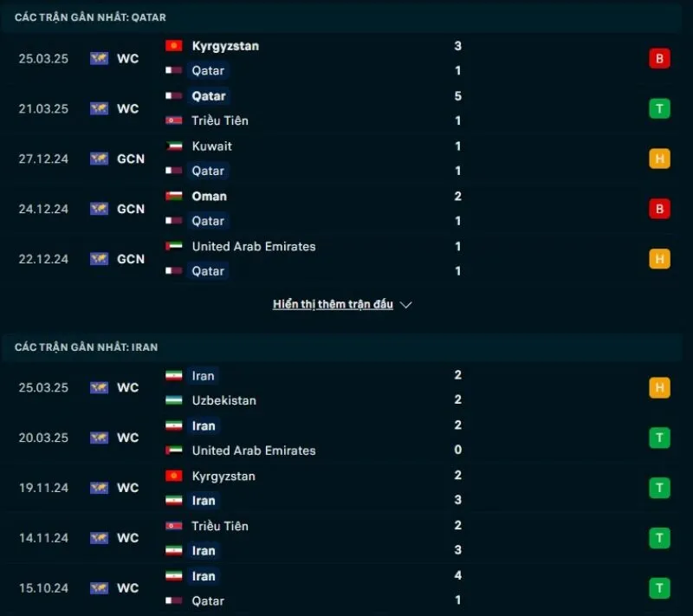This screenshot has width=693, height=616.
Task: Toggle the green T badge on Qatar's 21.03.25 win
Action: click(x=659, y=108)
